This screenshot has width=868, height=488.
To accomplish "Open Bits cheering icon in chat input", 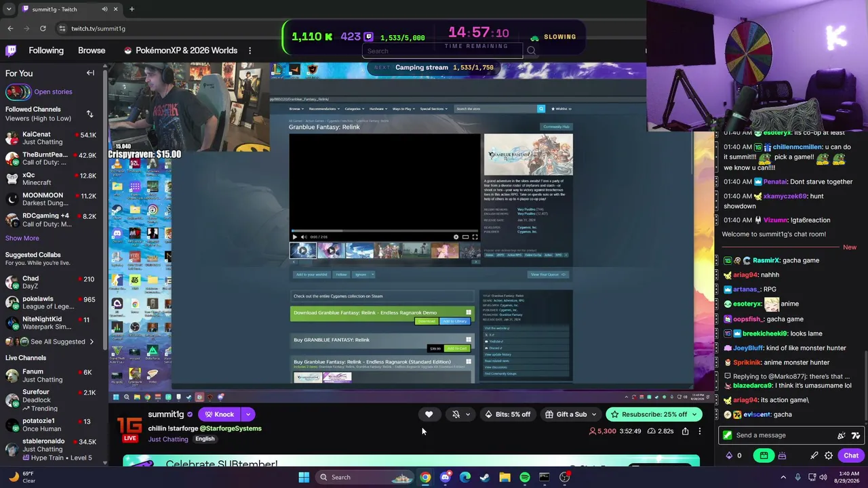I will pos(842,435).
